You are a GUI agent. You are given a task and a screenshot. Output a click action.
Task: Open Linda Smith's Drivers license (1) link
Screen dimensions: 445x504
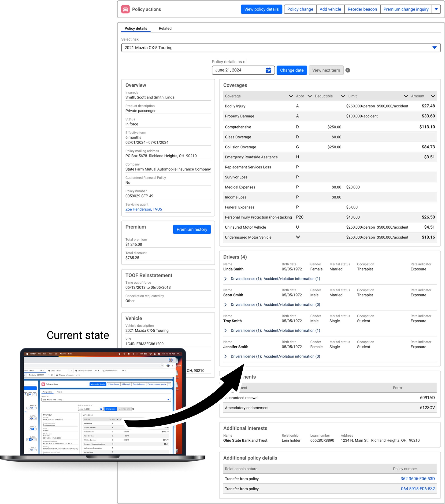pyautogui.click(x=246, y=279)
